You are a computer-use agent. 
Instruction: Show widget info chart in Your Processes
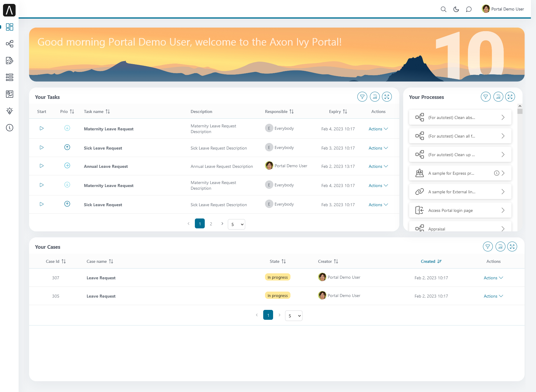tap(498, 97)
